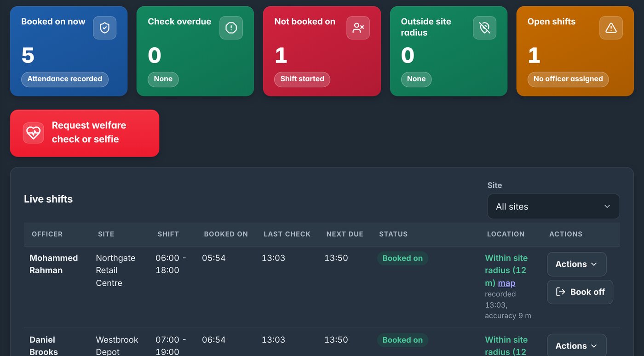Click the shield check icon on Booked on now card

[x=105, y=28]
